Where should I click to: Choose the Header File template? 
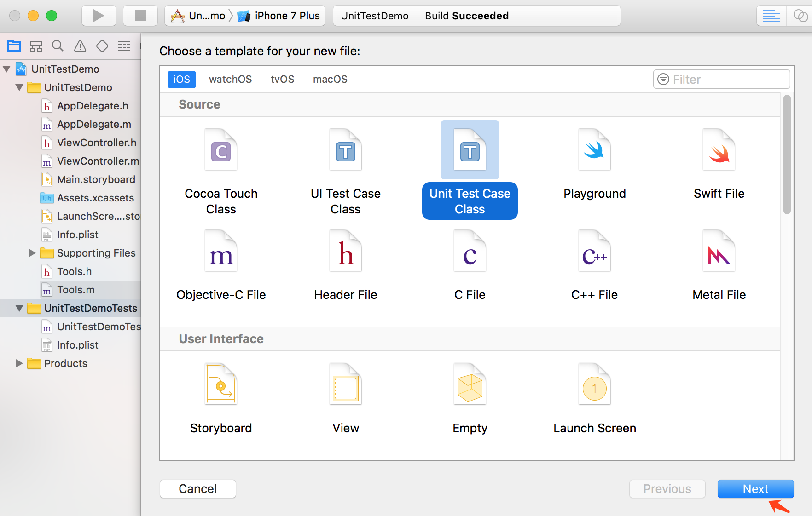click(x=346, y=265)
